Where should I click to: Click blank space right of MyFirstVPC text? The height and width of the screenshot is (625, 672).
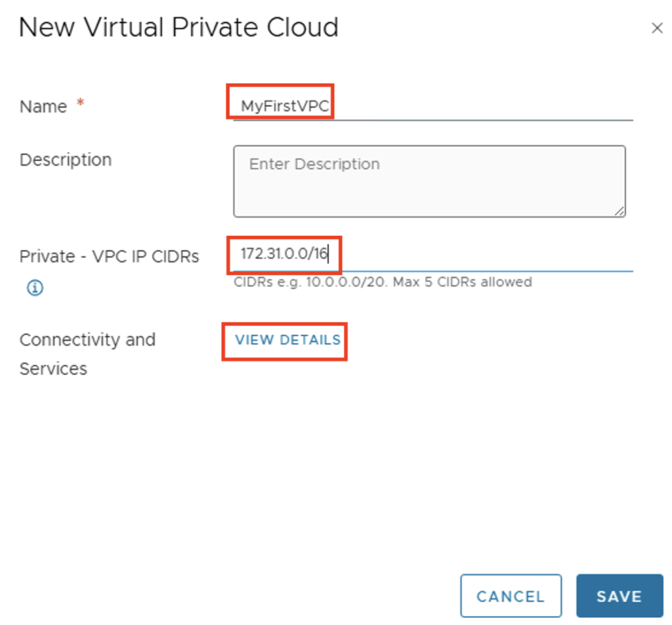pyautogui.click(x=479, y=106)
